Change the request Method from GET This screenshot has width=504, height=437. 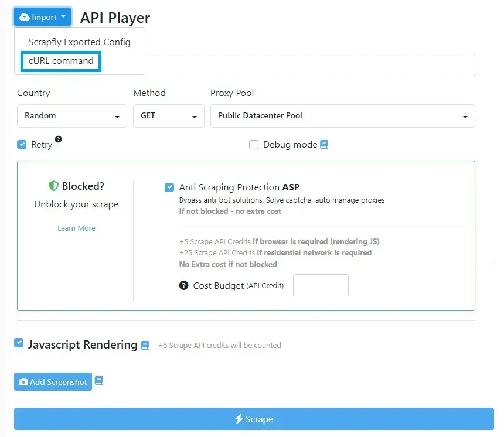click(168, 115)
